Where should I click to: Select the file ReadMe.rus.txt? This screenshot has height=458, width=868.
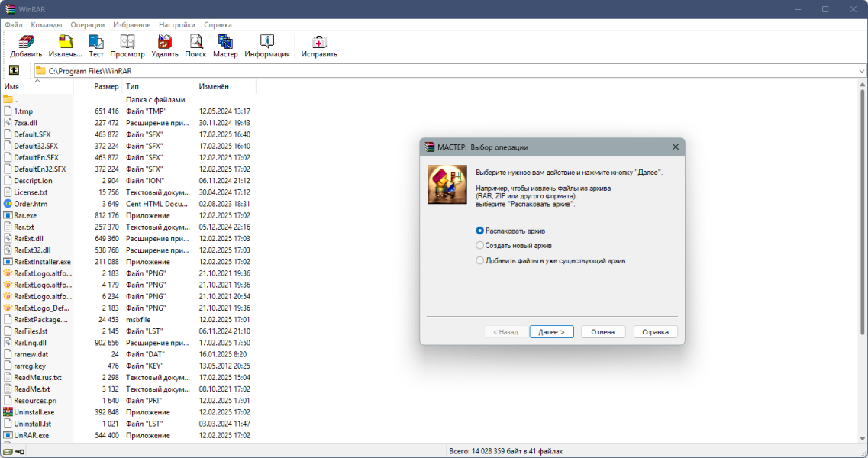point(37,377)
